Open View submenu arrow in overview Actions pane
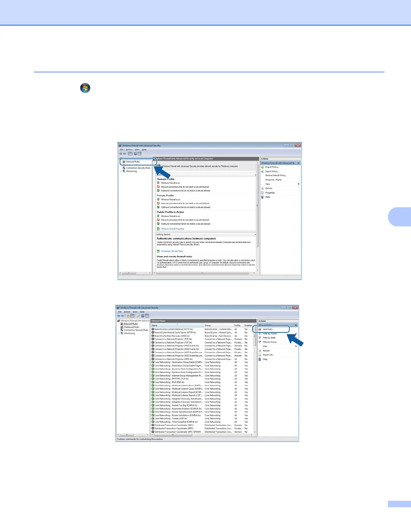 tap(299, 184)
